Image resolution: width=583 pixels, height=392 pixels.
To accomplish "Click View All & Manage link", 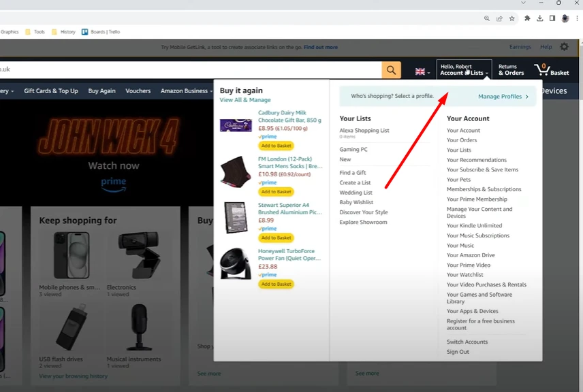I will [245, 100].
